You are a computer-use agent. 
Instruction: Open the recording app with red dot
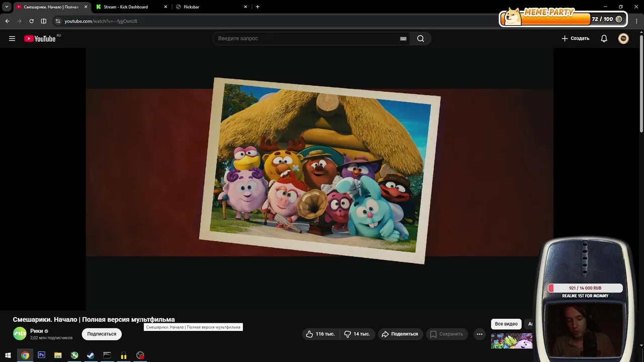[140, 355]
